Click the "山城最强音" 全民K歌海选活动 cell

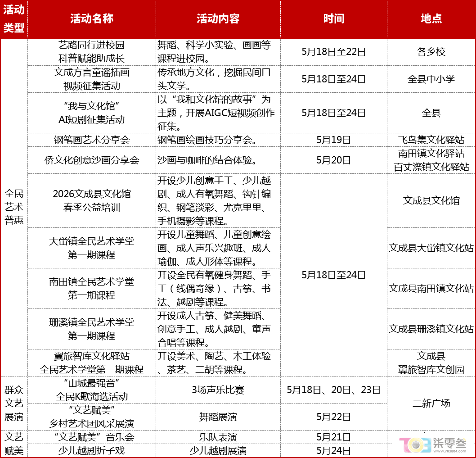(x=92, y=390)
